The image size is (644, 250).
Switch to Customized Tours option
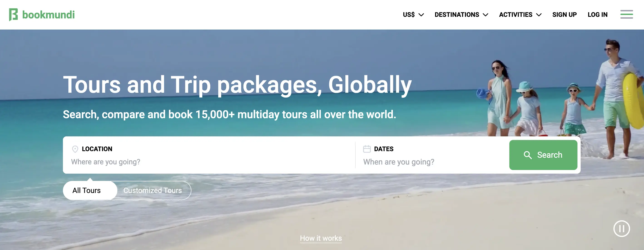(x=153, y=190)
